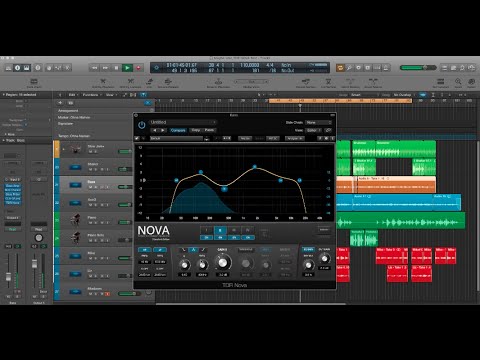Click the green Play button
Screen dimensions: 480x360
(127, 68)
